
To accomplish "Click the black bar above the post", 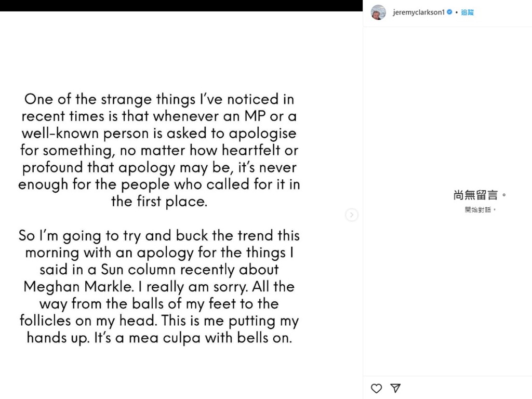I will coord(181,5).
